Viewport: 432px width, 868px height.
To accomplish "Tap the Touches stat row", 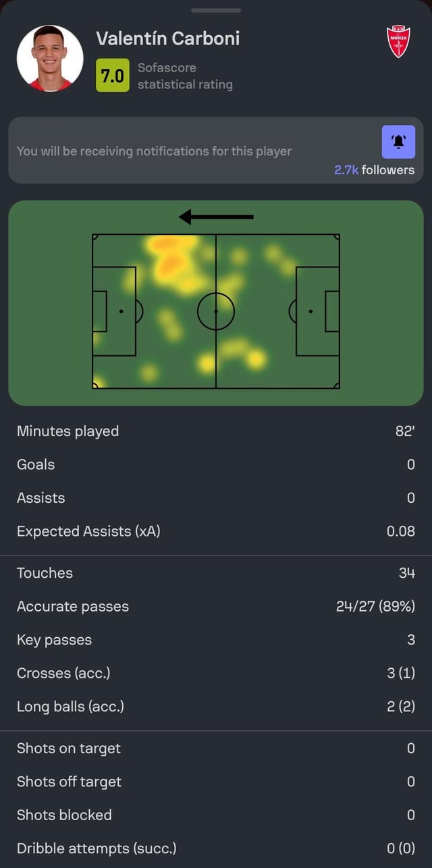I will click(216, 573).
